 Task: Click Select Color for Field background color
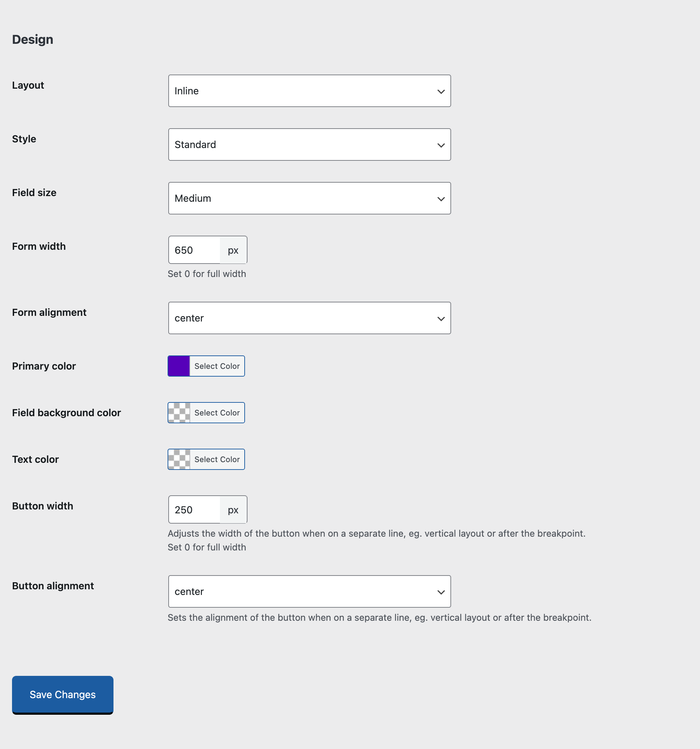point(217,413)
